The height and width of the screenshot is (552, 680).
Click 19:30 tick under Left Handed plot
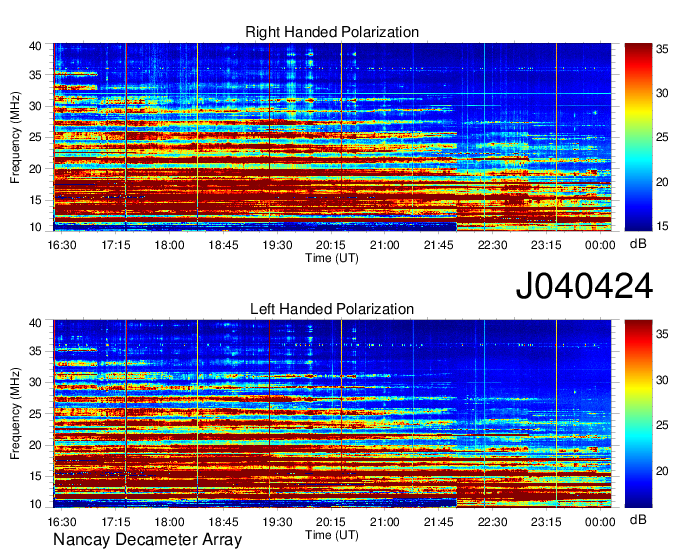(x=278, y=522)
